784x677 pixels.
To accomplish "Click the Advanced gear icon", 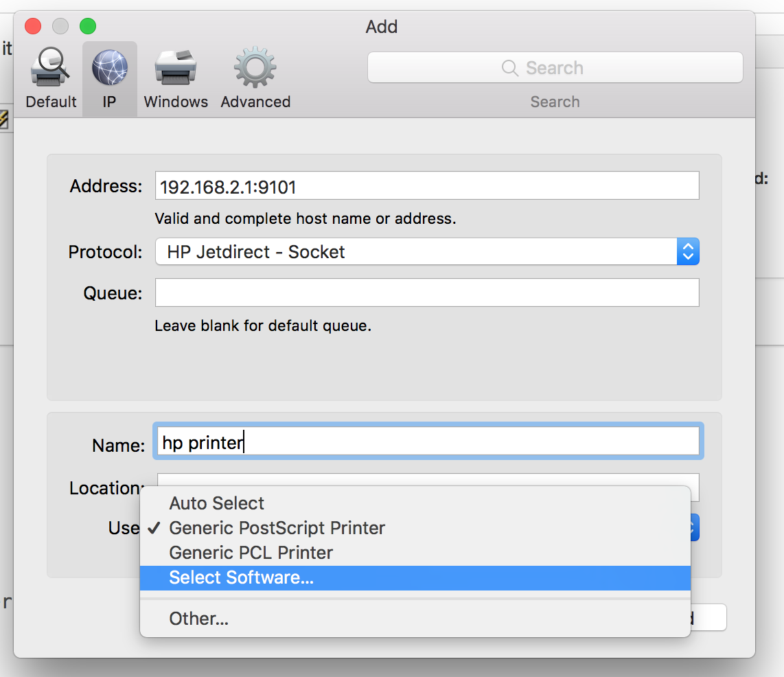I will click(x=255, y=69).
